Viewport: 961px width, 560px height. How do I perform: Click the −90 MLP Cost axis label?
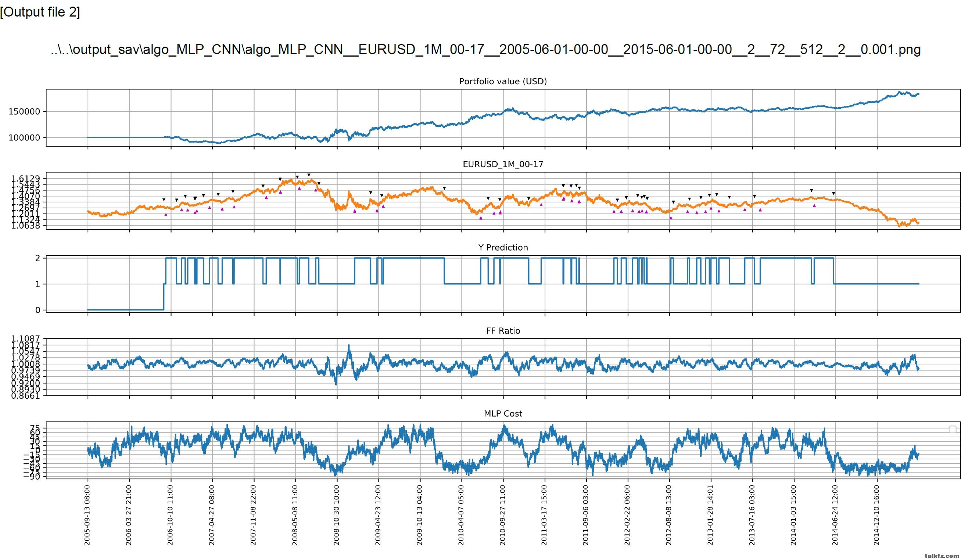tap(32, 477)
